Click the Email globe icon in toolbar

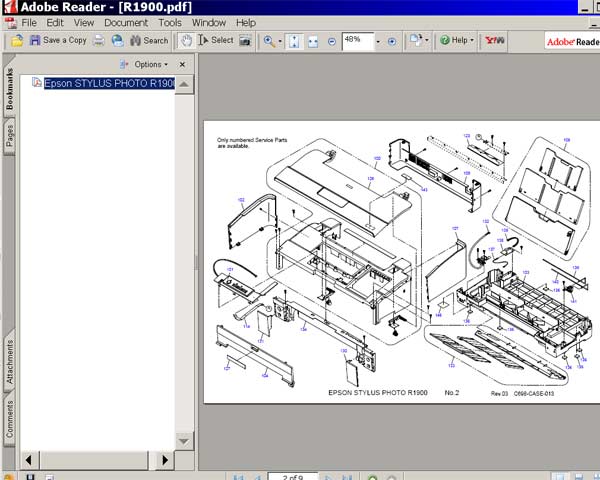[117, 41]
